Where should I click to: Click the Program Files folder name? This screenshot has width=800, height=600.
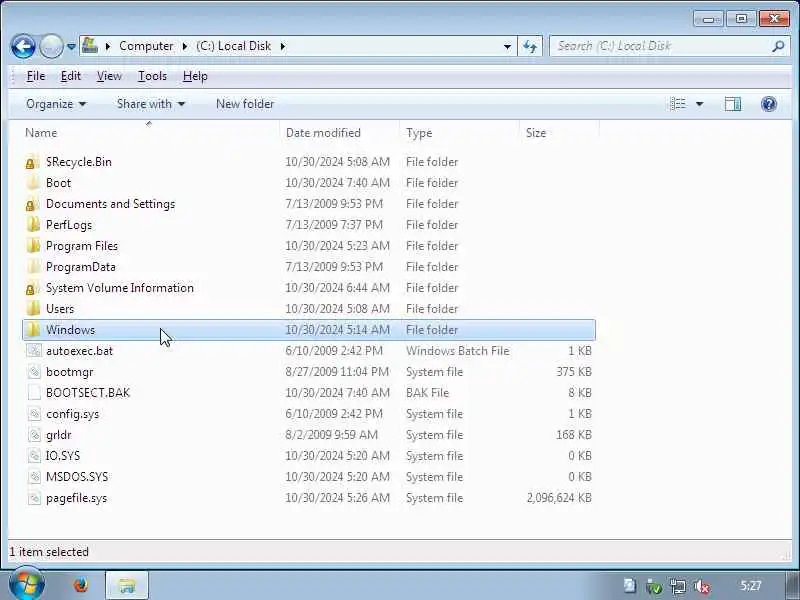[82, 246]
